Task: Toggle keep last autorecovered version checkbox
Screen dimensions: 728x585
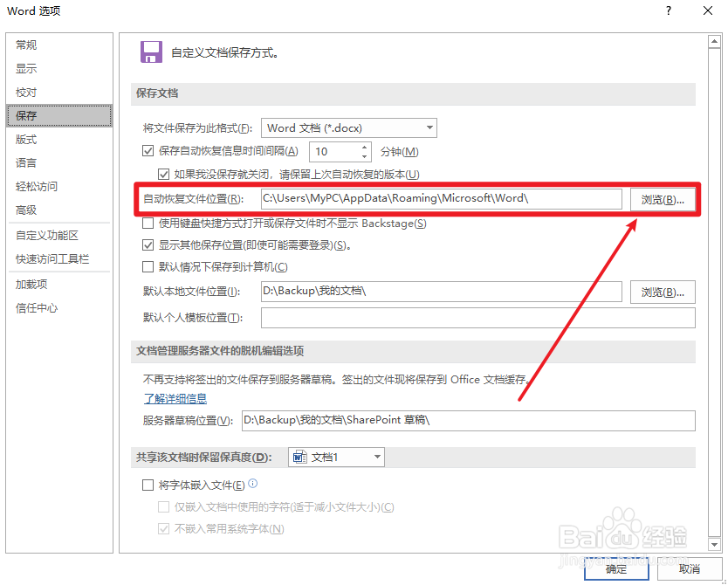Action: [163, 174]
